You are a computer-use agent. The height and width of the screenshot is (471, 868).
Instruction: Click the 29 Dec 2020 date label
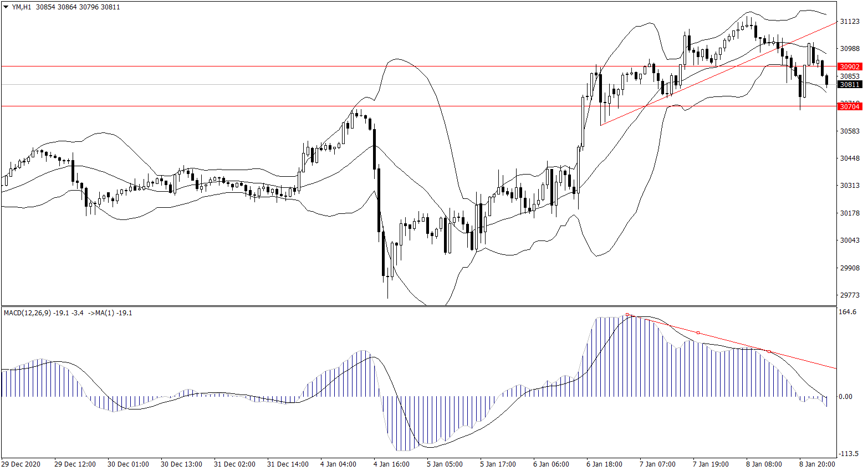point(21,464)
